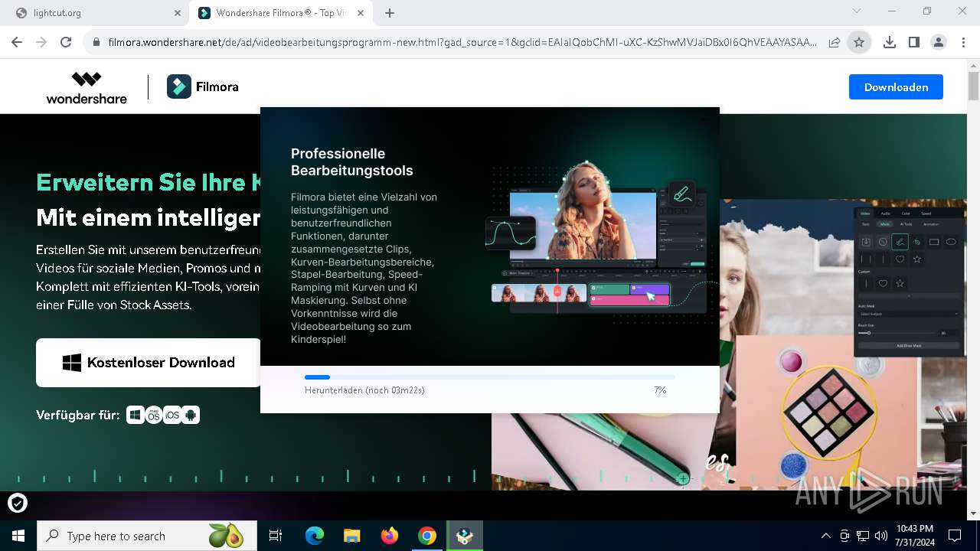Screen dimensions: 980x551
Task: Open the tab search dropdown chevron
Action: click(x=857, y=11)
